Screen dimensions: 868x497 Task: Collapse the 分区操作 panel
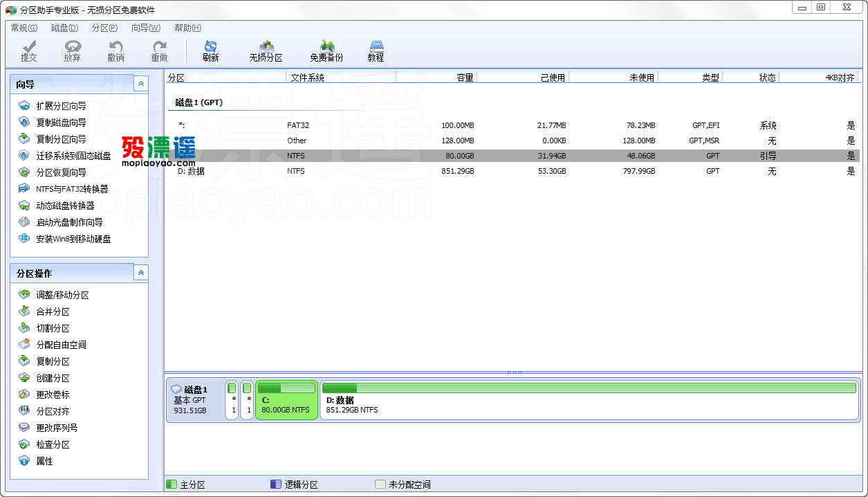tap(141, 273)
